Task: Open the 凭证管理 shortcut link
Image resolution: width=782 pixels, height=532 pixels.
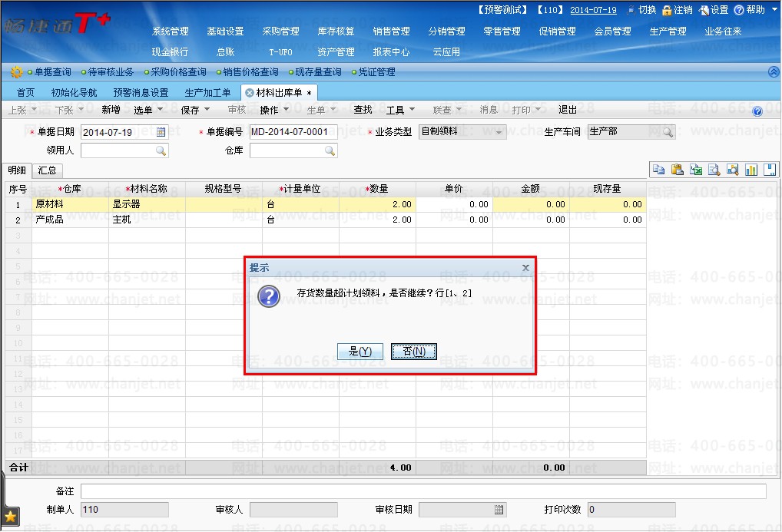Action: pyautogui.click(x=376, y=72)
